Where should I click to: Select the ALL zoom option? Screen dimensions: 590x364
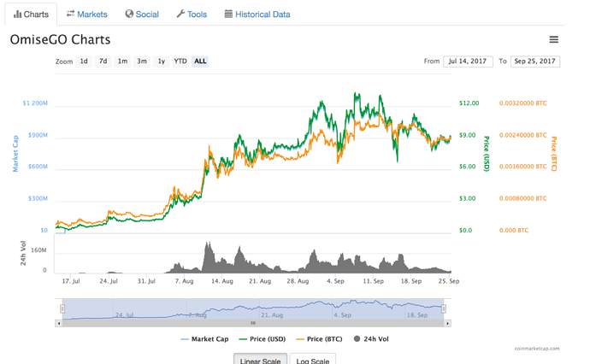[200, 62]
